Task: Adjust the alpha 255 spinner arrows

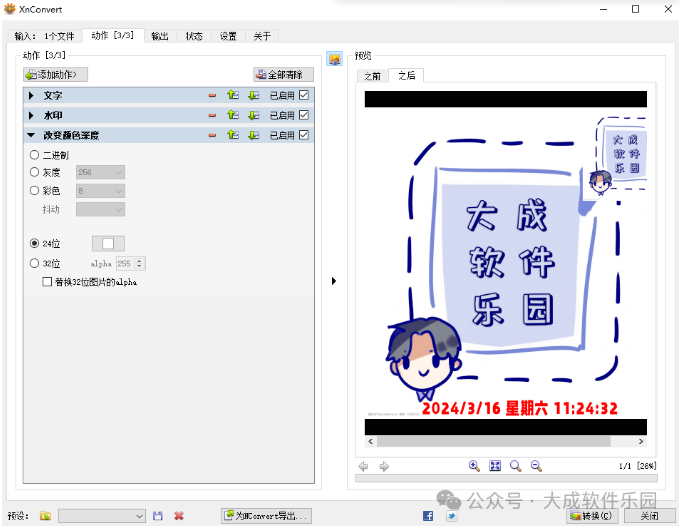Action: click(x=139, y=264)
